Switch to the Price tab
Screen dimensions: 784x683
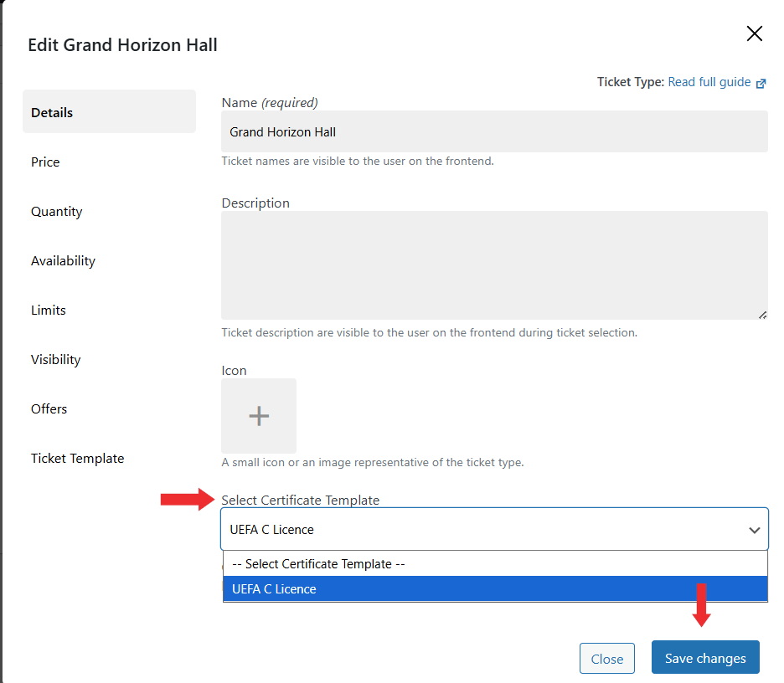coord(45,162)
